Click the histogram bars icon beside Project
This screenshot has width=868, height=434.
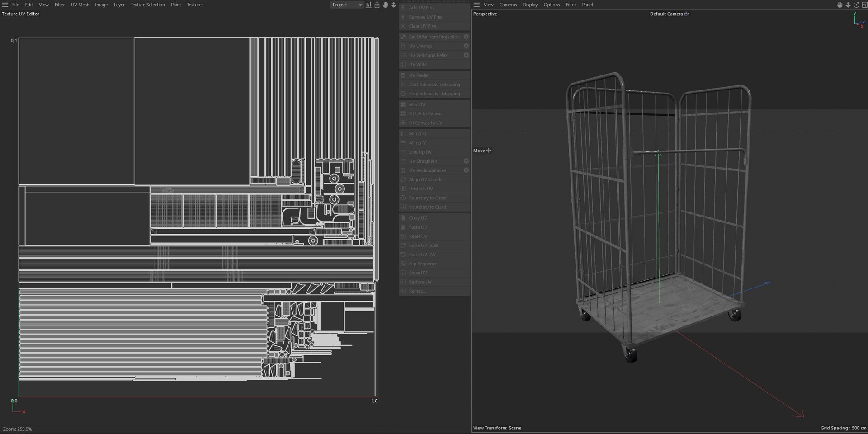(x=369, y=5)
